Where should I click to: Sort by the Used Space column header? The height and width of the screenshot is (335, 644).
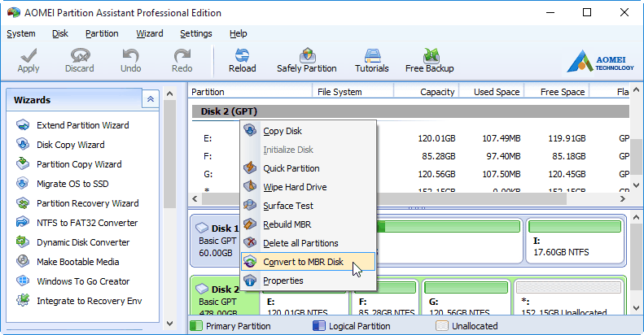[492, 92]
